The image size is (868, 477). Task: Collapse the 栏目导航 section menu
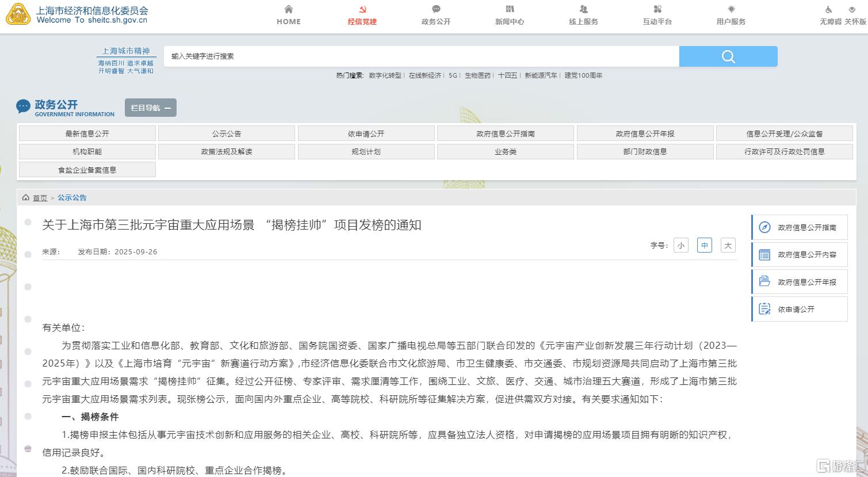[151, 108]
